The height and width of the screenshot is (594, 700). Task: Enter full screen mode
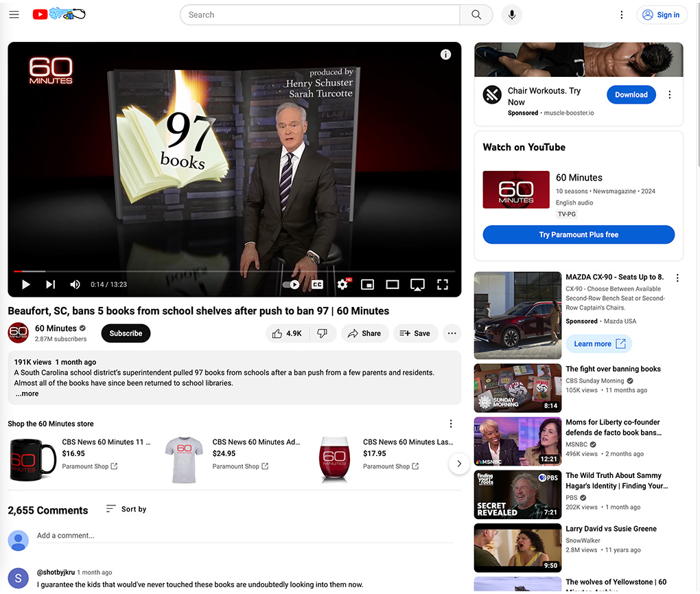(x=443, y=284)
